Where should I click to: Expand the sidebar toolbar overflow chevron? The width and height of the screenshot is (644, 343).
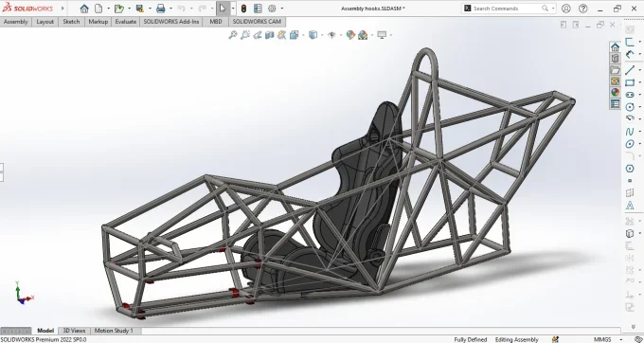pos(633,327)
